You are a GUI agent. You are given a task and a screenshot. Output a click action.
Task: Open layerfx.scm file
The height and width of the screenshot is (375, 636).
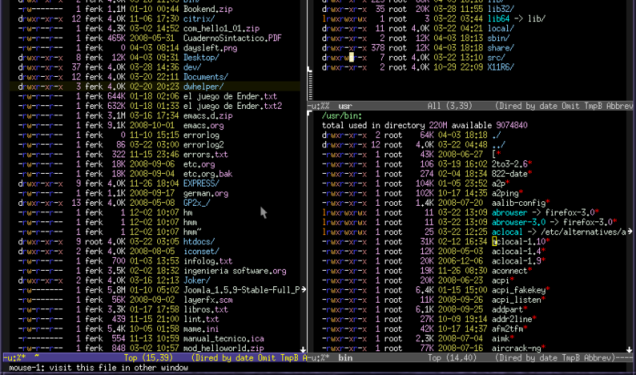click(x=208, y=300)
